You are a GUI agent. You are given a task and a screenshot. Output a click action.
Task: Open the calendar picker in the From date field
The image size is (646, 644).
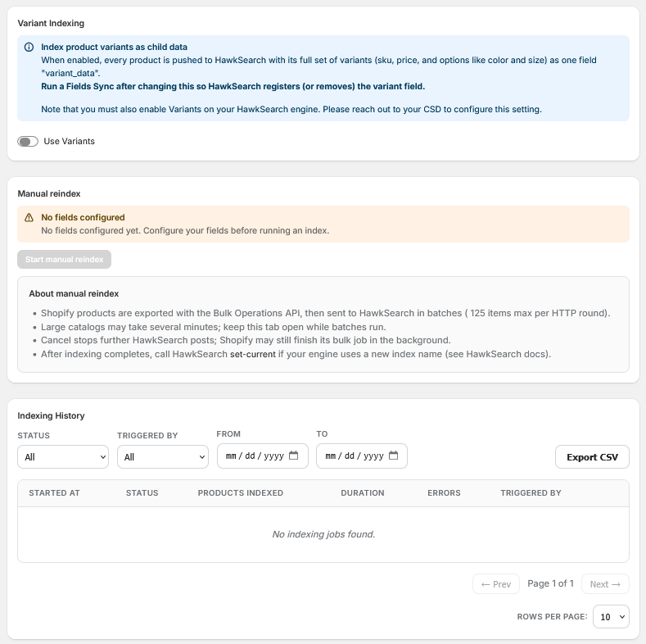(x=293, y=456)
